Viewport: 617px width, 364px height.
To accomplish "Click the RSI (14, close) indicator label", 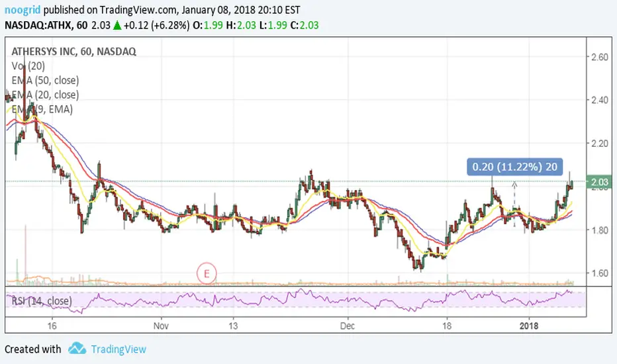I will coord(42,301).
